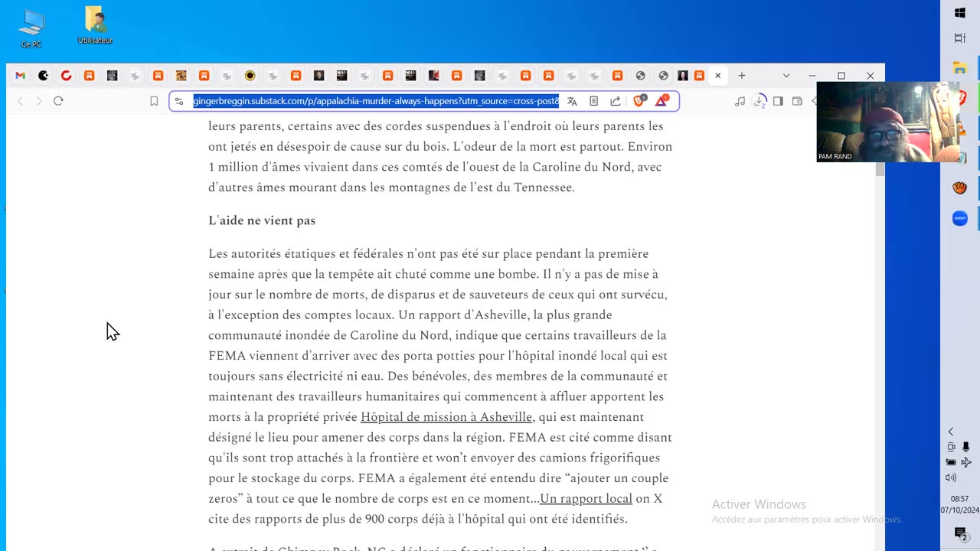Close the active tab
Viewport: 980px width, 551px height.
pyautogui.click(x=718, y=76)
